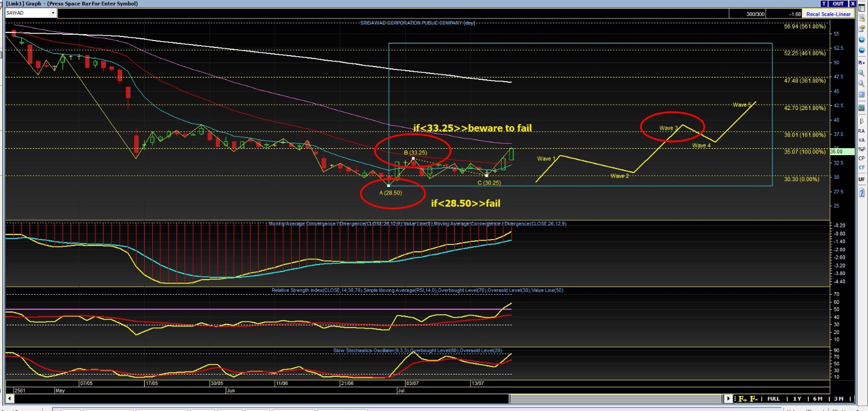Click the 52.25 (461.80%) Fibonacci label
The height and width of the screenshot is (411, 868).
click(x=805, y=53)
